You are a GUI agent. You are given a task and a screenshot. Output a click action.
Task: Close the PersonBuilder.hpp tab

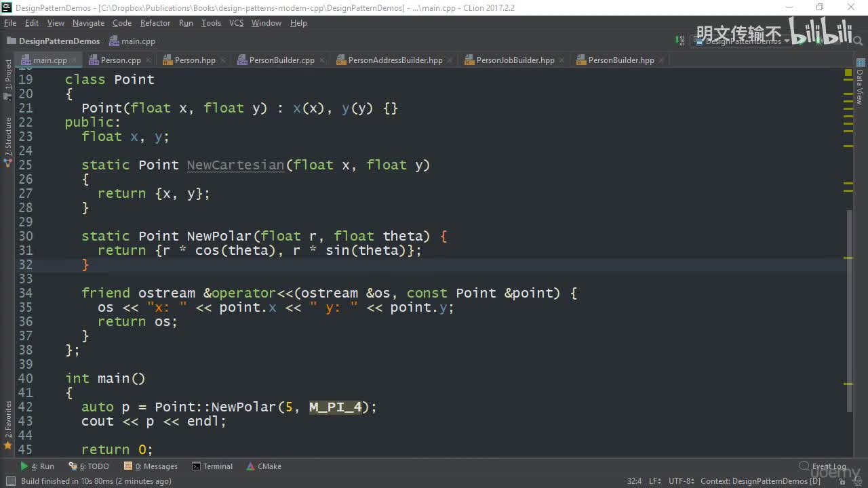click(x=660, y=60)
